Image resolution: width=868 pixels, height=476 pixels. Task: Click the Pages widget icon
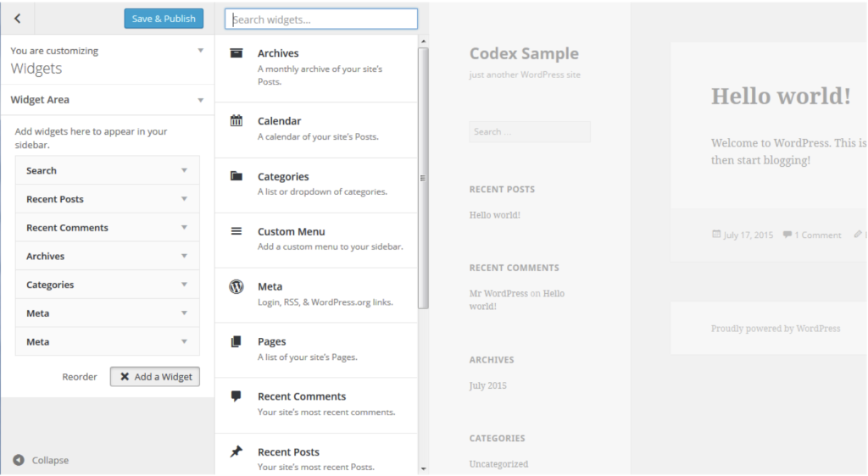[236, 341]
